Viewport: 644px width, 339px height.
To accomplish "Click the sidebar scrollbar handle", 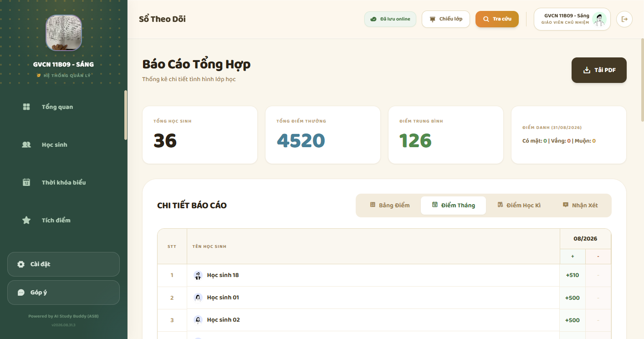I will pyautogui.click(x=126, y=115).
